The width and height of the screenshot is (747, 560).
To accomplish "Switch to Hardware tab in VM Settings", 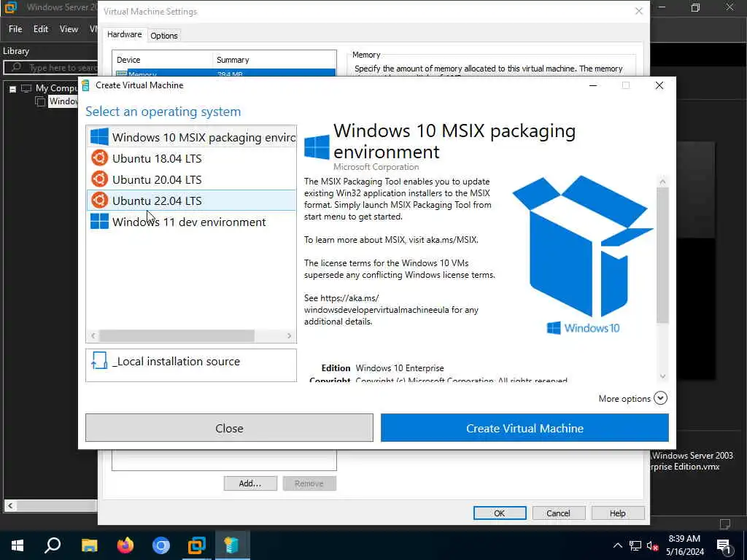I will [124, 34].
